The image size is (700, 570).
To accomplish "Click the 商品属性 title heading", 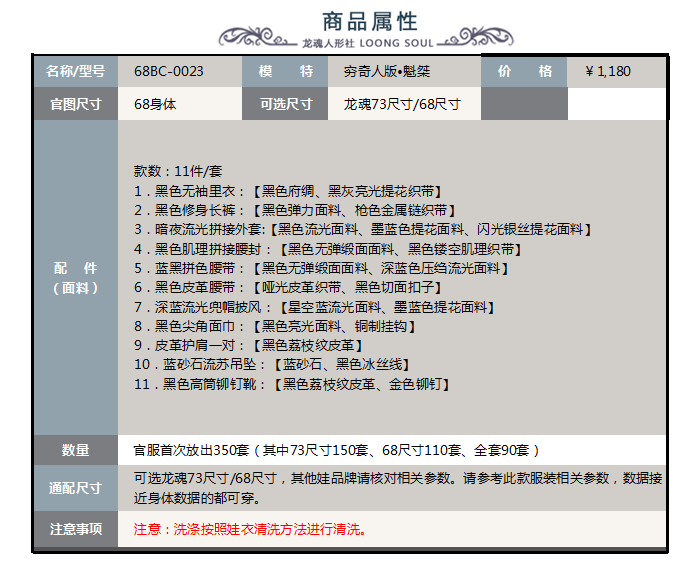I will click(x=370, y=21).
